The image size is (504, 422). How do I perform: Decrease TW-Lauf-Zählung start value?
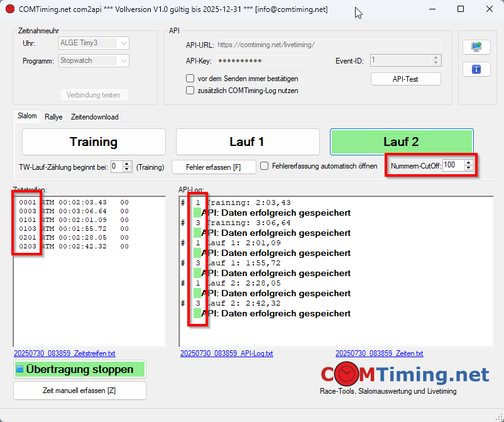pyautogui.click(x=127, y=169)
